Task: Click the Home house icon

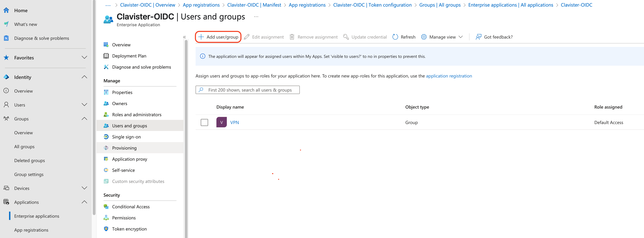Action: coord(6,10)
